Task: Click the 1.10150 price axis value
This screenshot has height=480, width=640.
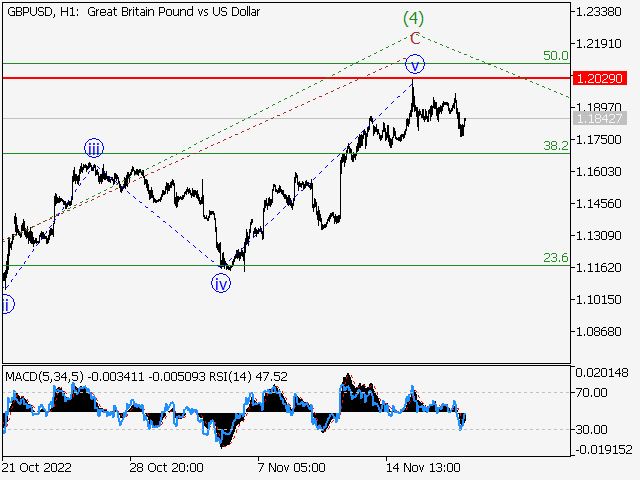Action: pos(598,300)
